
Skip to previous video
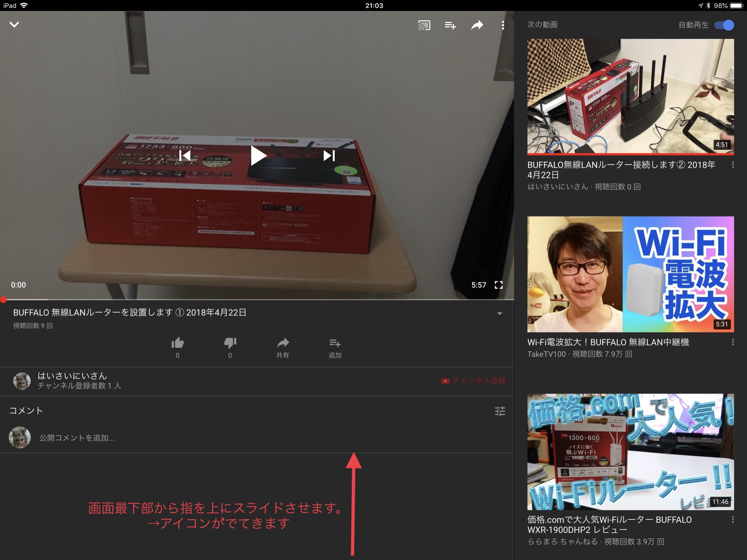pos(185,155)
